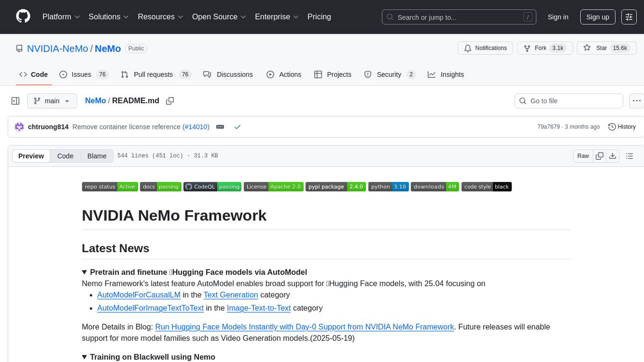This screenshot has width=644, height=362.
Task: Expand the Enterprise menu
Action: pyautogui.click(x=277, y=17)
